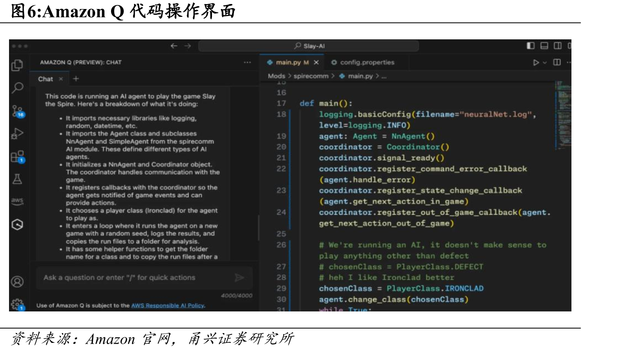Go forward with the right arrow
Image resolution: width=644 pixels, height=352 pixels.
tap(188, 46)
